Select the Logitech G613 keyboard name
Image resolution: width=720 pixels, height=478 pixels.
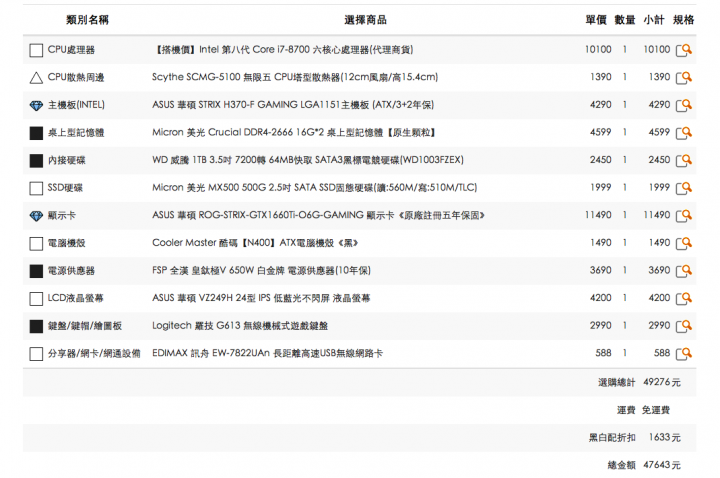240,326
